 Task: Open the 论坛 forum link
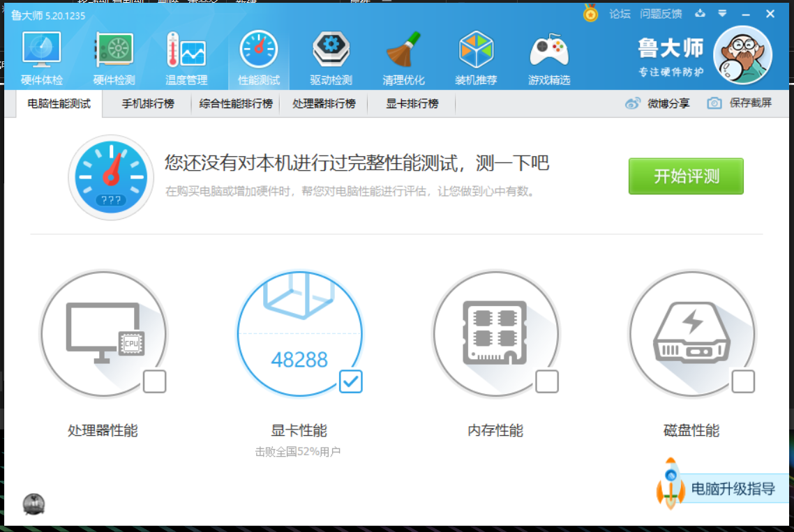pyautogui.click(x=620, y=14)
